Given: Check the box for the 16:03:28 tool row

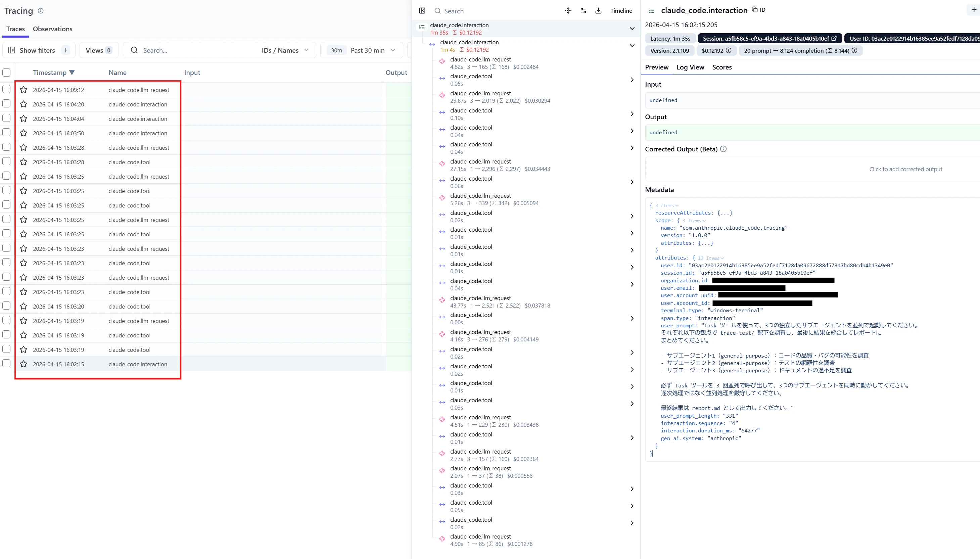Looking at the screenshot, I should click(6, 161).
